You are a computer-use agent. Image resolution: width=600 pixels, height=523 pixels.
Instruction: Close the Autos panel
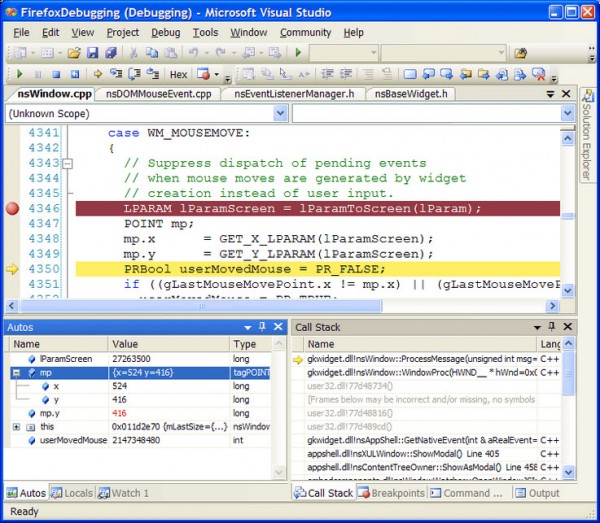pyautogui.click(x=278, y=327)
